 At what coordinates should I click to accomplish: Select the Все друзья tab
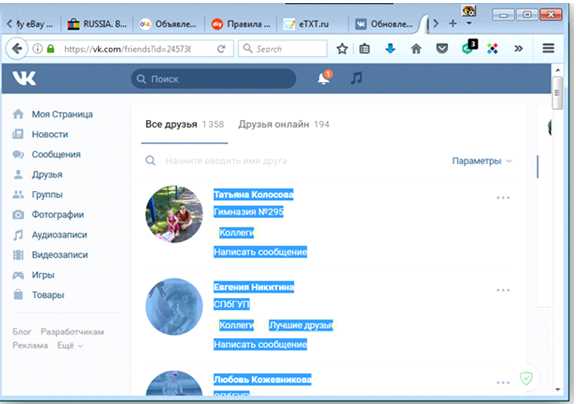click(184, 125)
